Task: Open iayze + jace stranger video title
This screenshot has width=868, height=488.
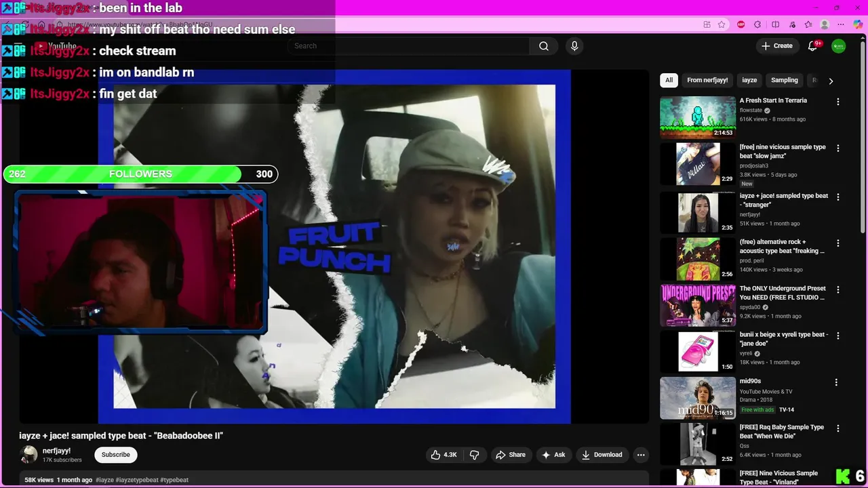Action: (x=784, y=200)
